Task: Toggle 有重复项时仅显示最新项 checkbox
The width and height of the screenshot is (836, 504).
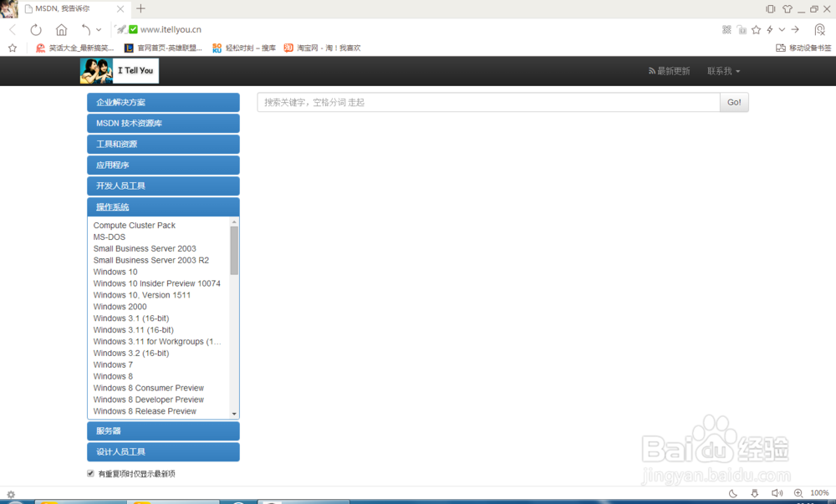Action: click(90, 473)
